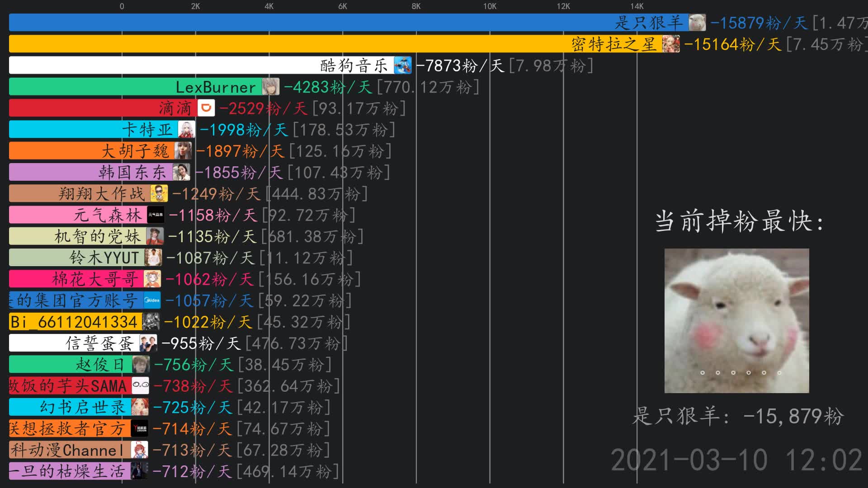Click the 赵俊日 avatar icon
The height and width of the screenshot is (488, 868).
coord(141,364)
